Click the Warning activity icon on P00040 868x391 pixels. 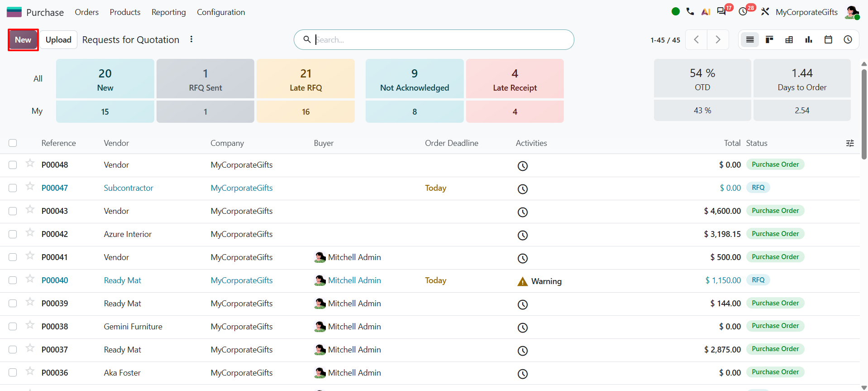[x=523, y=281]
